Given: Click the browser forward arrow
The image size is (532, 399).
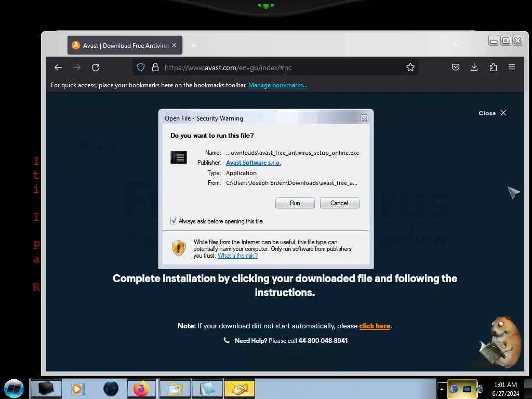Looking at the screenshot, I should tap(77, 67).
